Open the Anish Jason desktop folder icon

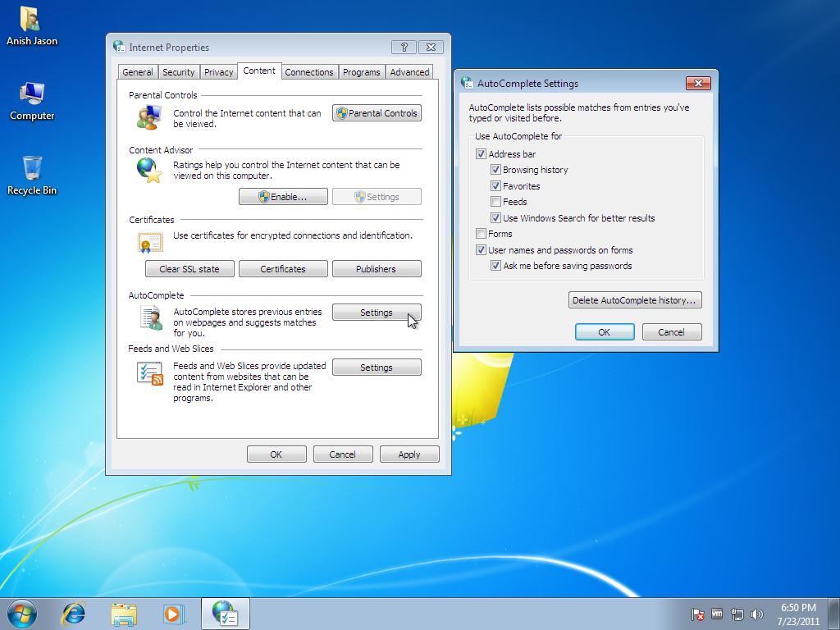click(x=32, y=25)
